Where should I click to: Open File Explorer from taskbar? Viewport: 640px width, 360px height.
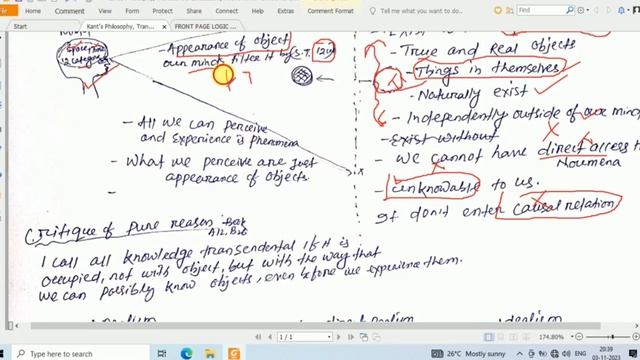coord(210,353)
